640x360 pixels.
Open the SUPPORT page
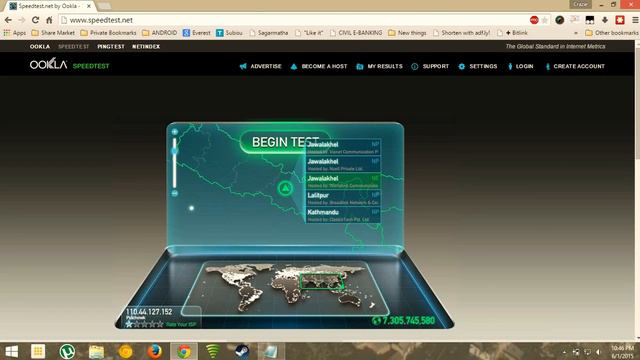click(430, 66)
